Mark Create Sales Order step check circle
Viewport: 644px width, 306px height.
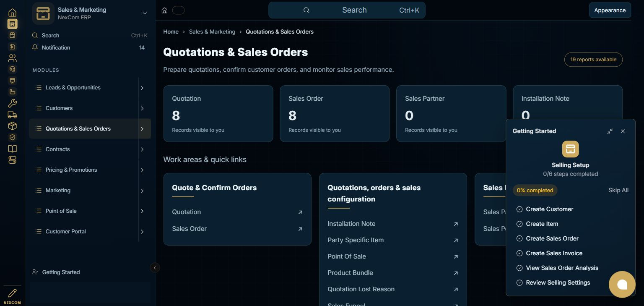[x=519, y=238]
